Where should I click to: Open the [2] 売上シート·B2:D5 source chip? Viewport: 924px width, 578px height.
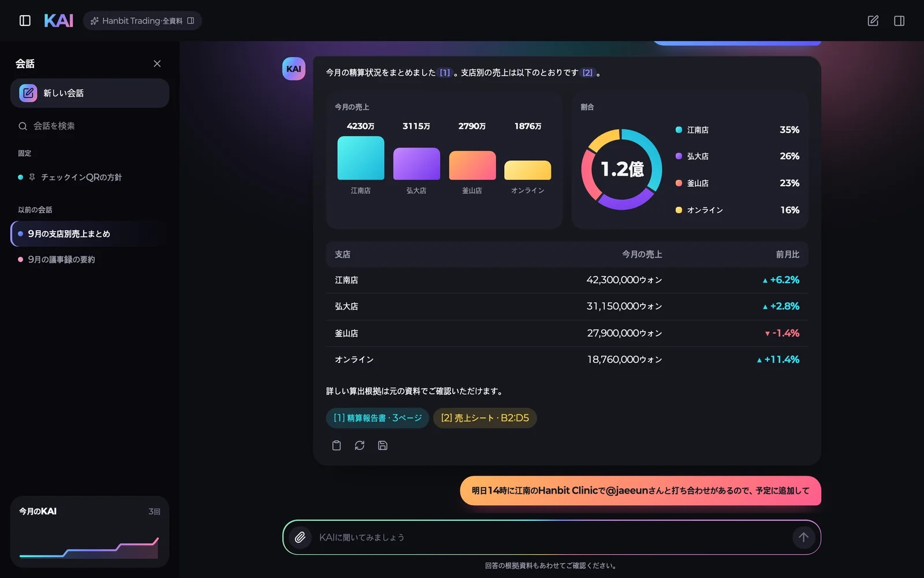pyautogui.click(x=485, y=418)
